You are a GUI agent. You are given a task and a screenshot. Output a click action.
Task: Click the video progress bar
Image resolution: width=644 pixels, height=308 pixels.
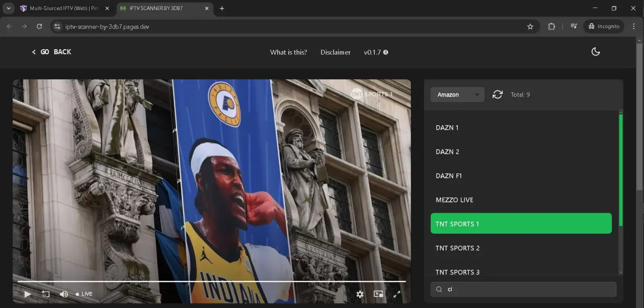pos(211,281)
